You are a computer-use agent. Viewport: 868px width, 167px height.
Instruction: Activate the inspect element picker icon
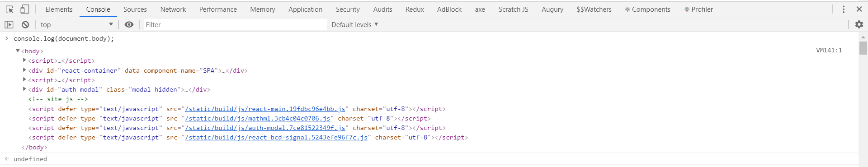9,9
